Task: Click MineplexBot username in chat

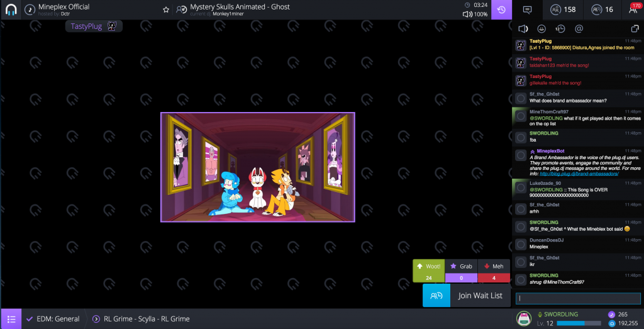Action: [x=551, y=151]
